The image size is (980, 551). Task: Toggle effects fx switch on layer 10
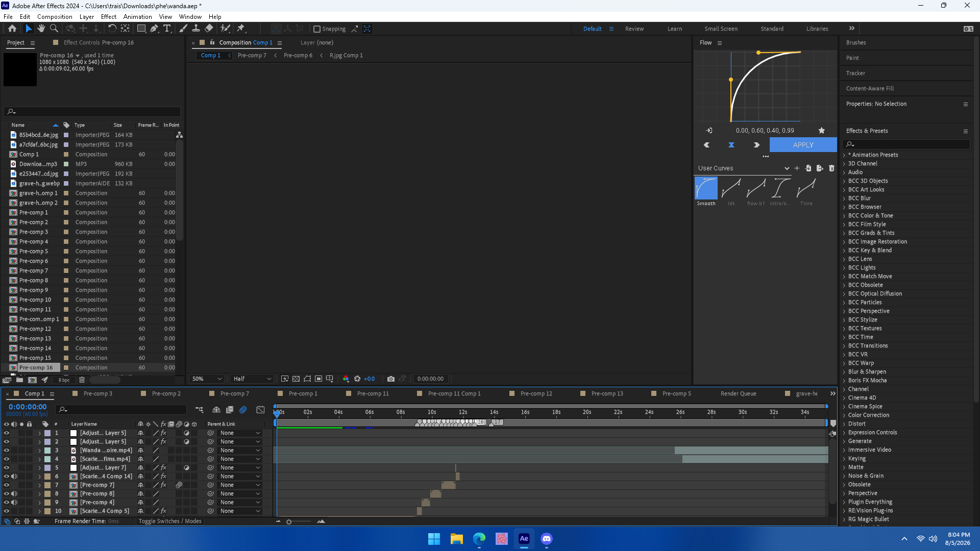click(163, 511)
